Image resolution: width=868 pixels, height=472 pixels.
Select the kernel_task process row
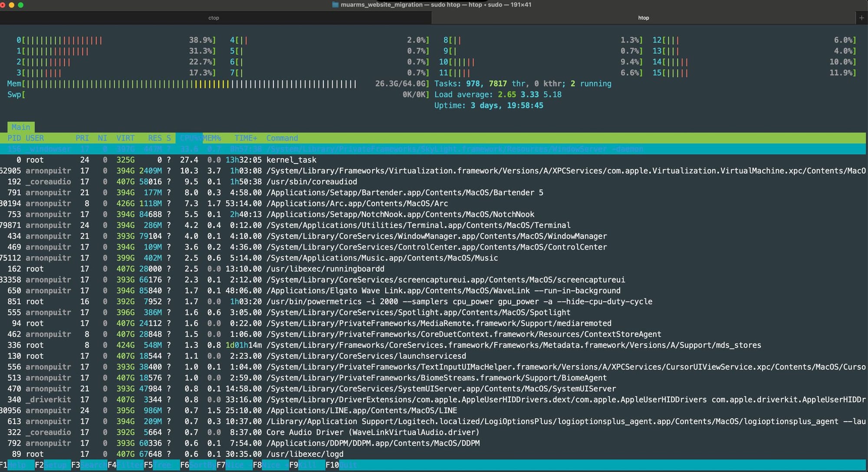[433, 160]
